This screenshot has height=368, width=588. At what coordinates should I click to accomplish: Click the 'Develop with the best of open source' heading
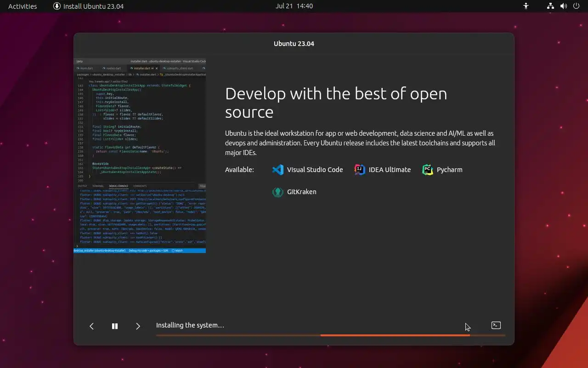[x=336, y=103]
